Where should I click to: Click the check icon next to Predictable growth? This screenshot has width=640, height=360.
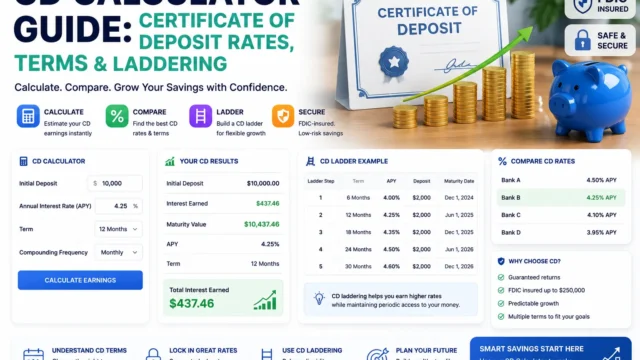[501, 304]
